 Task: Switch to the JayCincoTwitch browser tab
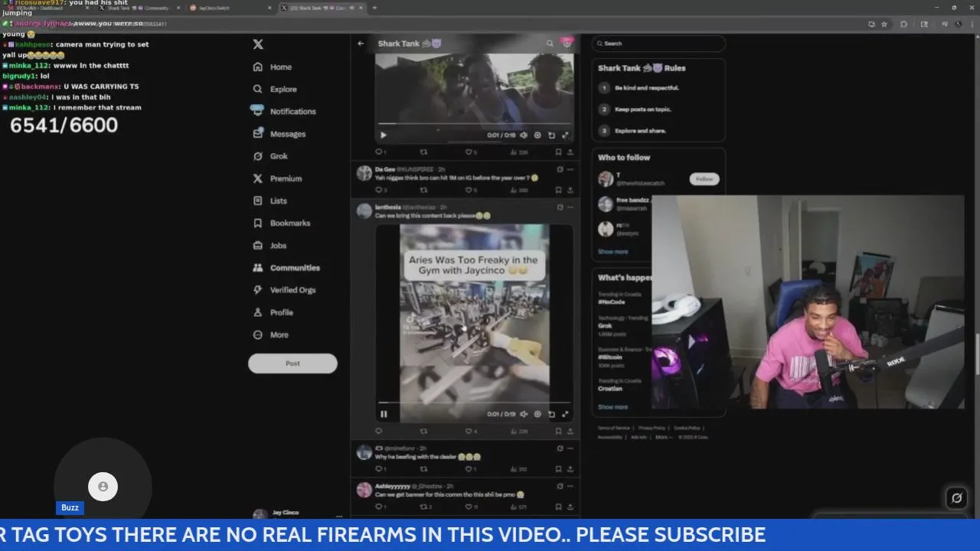pos(230,8)
